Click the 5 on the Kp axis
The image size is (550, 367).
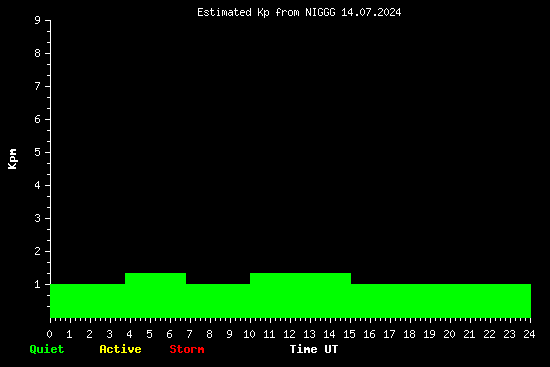[38, 152]
